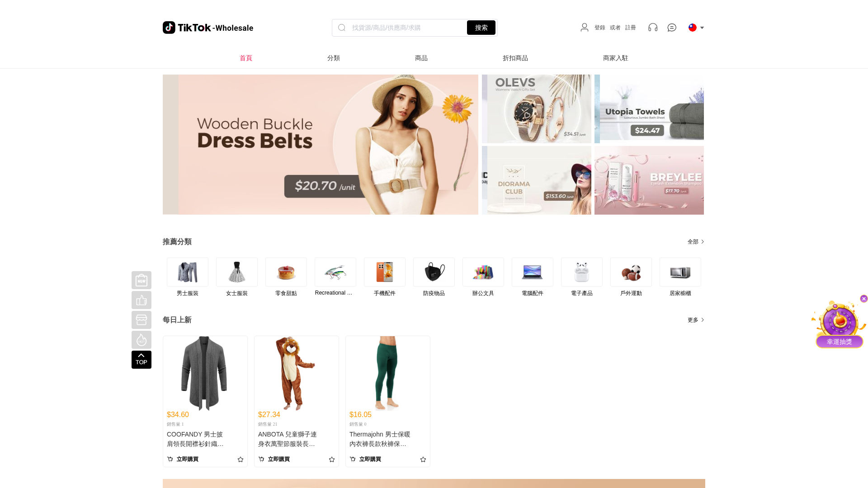Click the search input field
868x488 pixels.
click(x=407, y=28)
